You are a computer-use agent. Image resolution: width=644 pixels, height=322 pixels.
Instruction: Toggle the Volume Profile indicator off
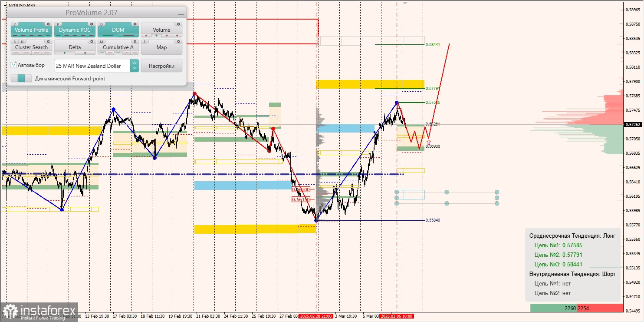click(x=31, y=30)
